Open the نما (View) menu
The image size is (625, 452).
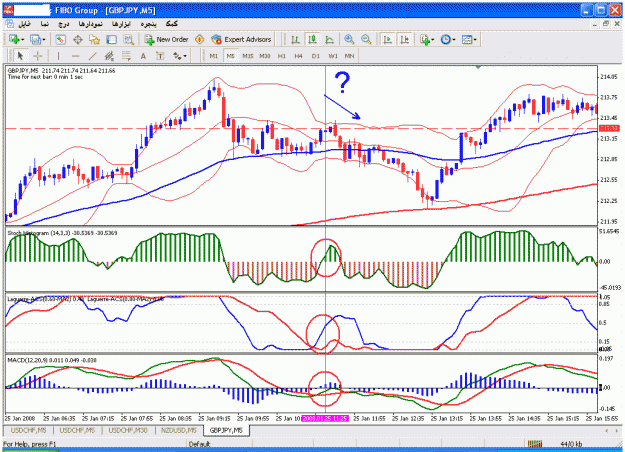point(44,24)
